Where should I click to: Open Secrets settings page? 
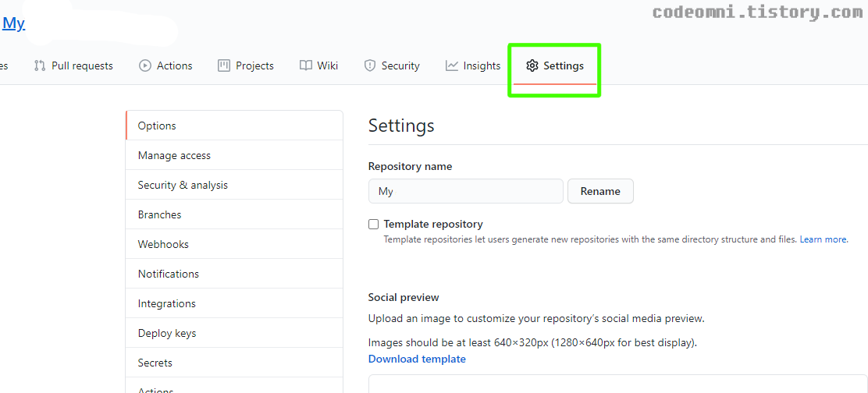tap(234, 363)
